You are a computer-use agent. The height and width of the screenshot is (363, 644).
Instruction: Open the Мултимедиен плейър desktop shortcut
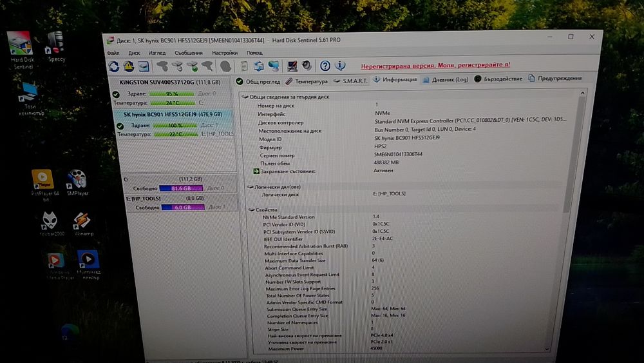point(88,264)
